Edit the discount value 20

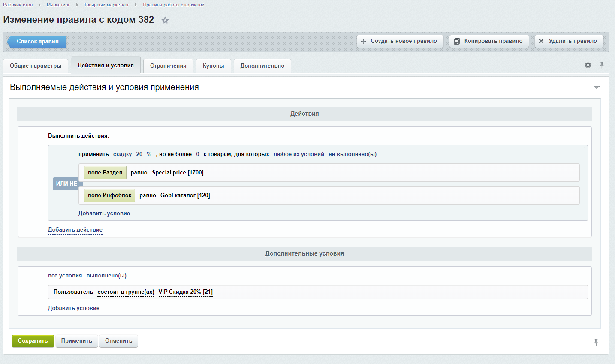coord(139,154)
